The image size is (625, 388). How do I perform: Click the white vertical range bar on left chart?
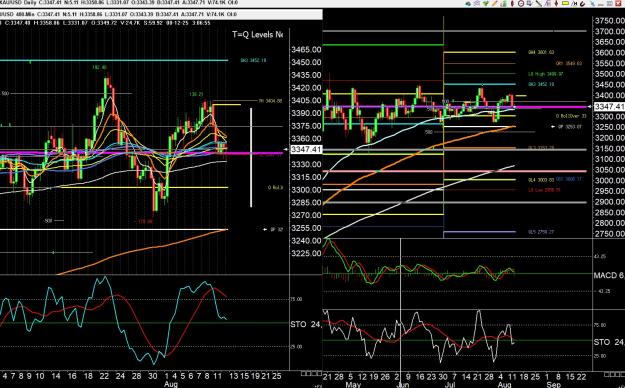pyautogui.click(x=251, y=158)
